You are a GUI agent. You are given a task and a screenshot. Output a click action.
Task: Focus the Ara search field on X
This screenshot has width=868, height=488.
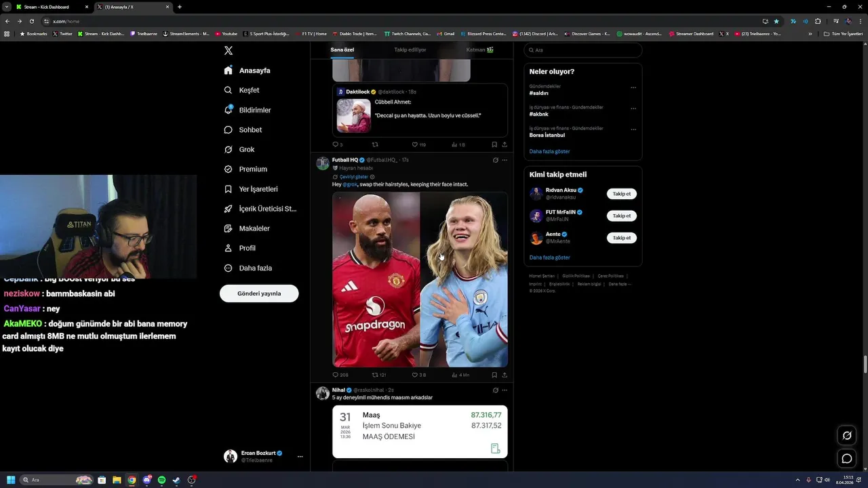coord(583,50)
